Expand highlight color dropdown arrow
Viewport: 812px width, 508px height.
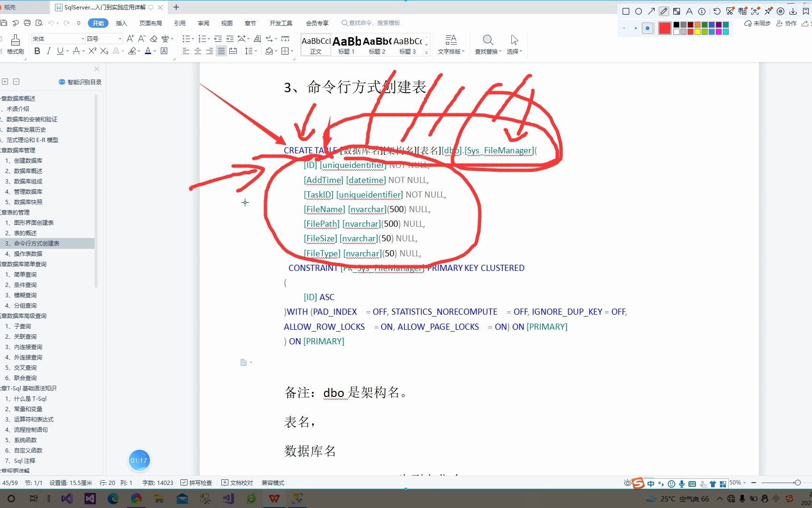[x=139, y=51]
